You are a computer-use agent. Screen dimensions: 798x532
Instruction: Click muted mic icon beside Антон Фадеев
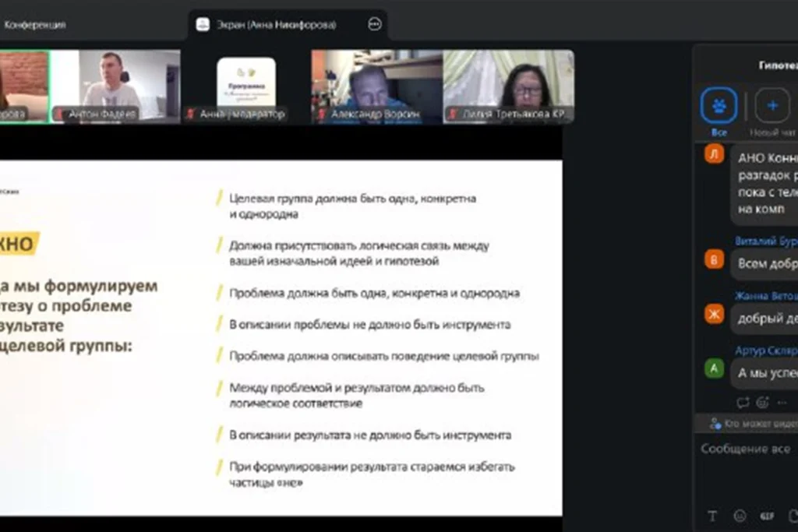[x=60, y=114]
